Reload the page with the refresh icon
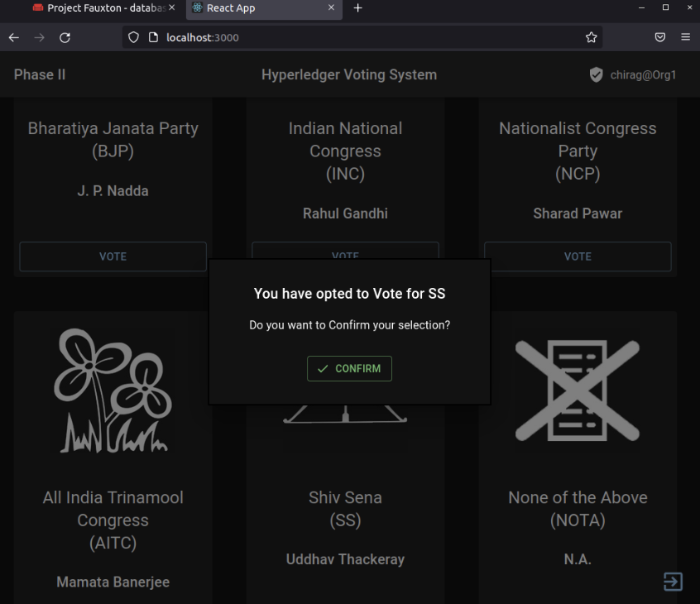This screenshot has width=700, height=604. 65,37
